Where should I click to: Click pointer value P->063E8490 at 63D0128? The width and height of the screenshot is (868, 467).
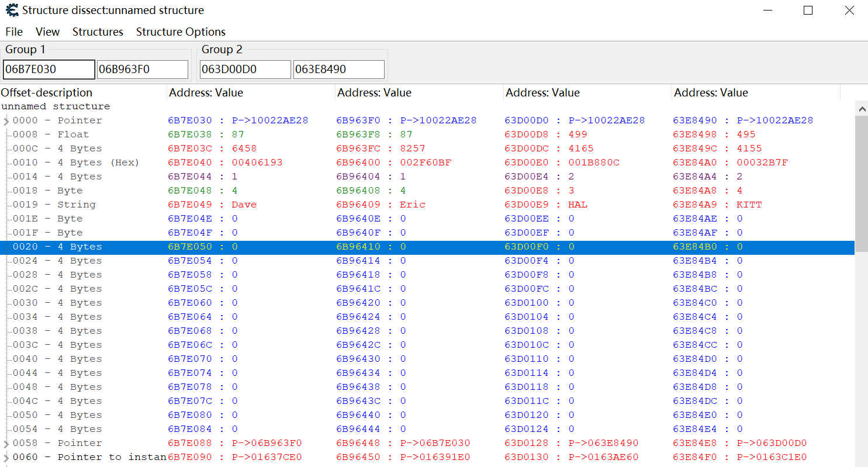coord(604,443)
